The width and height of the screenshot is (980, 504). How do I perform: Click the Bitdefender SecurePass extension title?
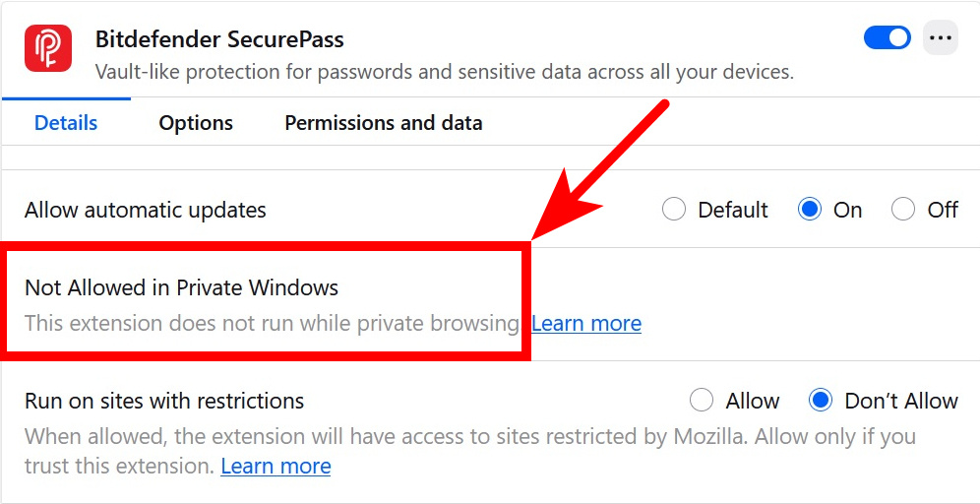click(219, 40)
